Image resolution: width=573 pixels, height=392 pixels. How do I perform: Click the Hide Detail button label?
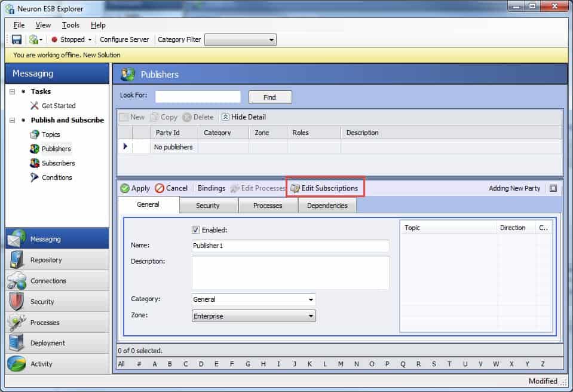249,117
